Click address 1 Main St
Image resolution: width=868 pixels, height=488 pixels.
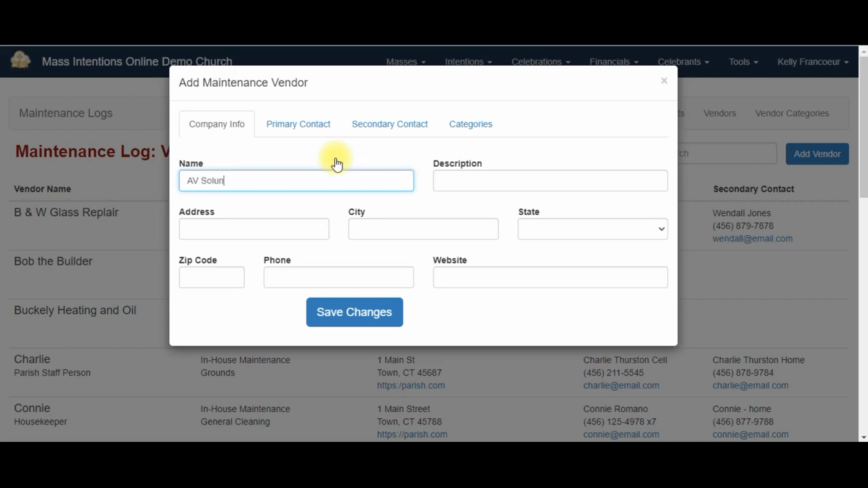[x=396, y=360]
